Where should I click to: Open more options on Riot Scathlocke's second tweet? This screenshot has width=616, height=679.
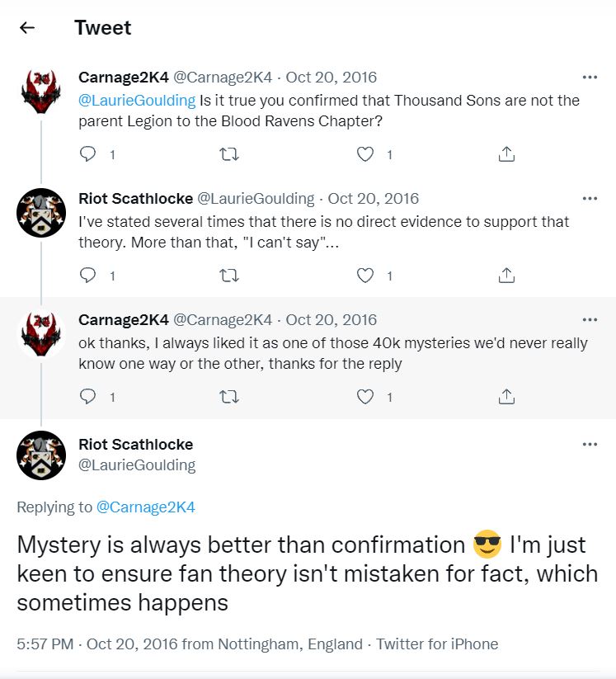point(590,199)
